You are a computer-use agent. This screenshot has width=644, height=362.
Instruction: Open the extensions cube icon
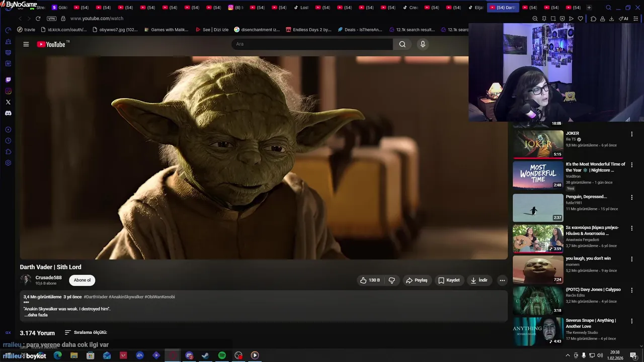point(593,19)
